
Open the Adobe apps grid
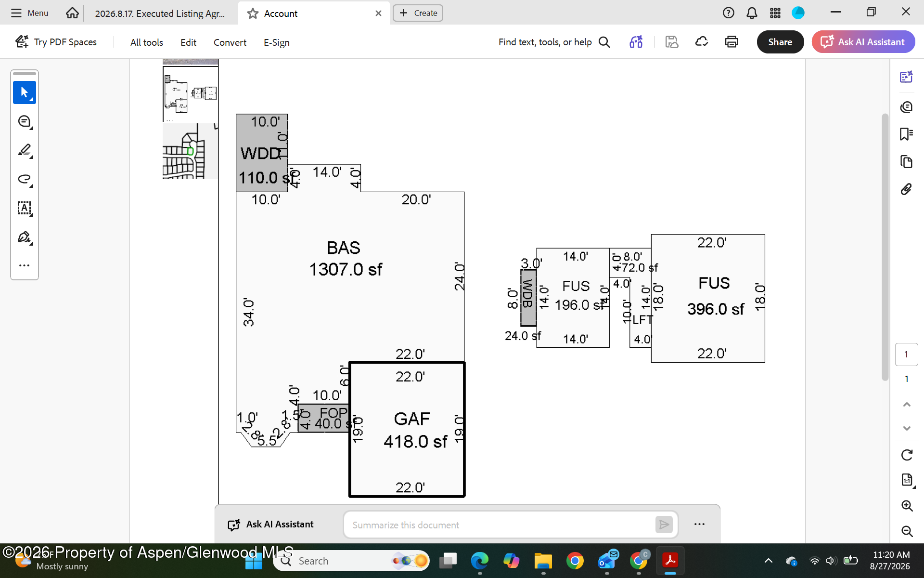tap(775, 13)
